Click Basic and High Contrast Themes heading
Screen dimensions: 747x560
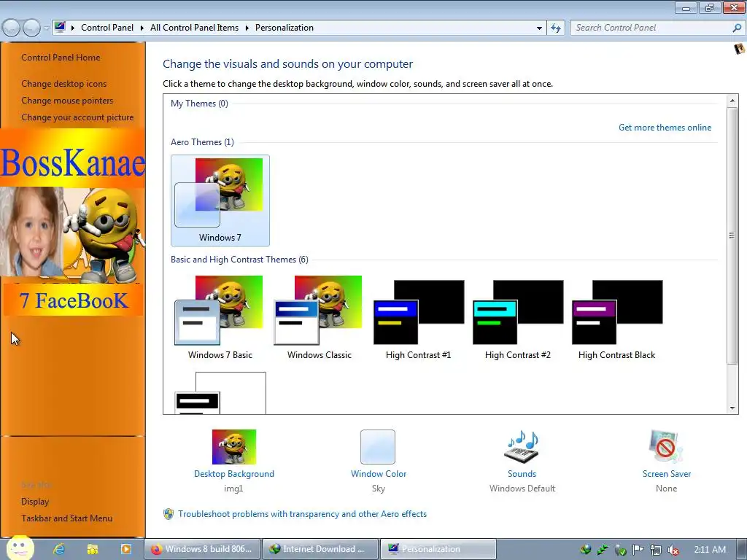[239, 260]
